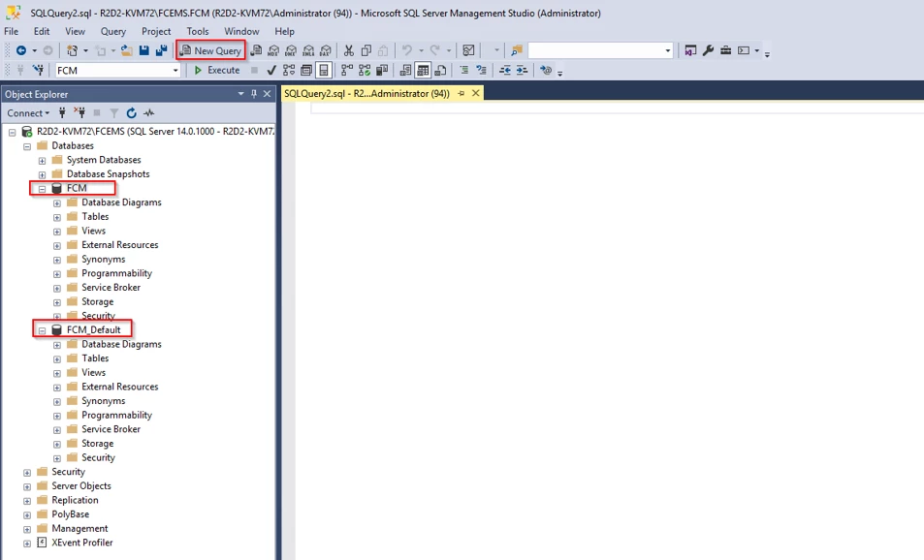Toggle Include Live Query Statistics
This screenshot has height=560, width=924.
tap(365, 70)
